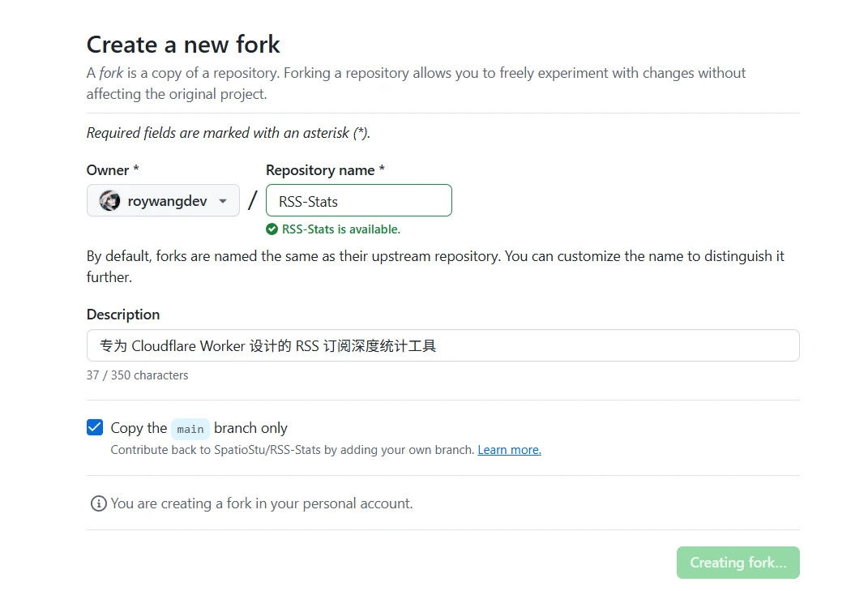Focus the Repository name field with RSS-Stats
The image size is (868, 591).
click(x=358, y=201)
